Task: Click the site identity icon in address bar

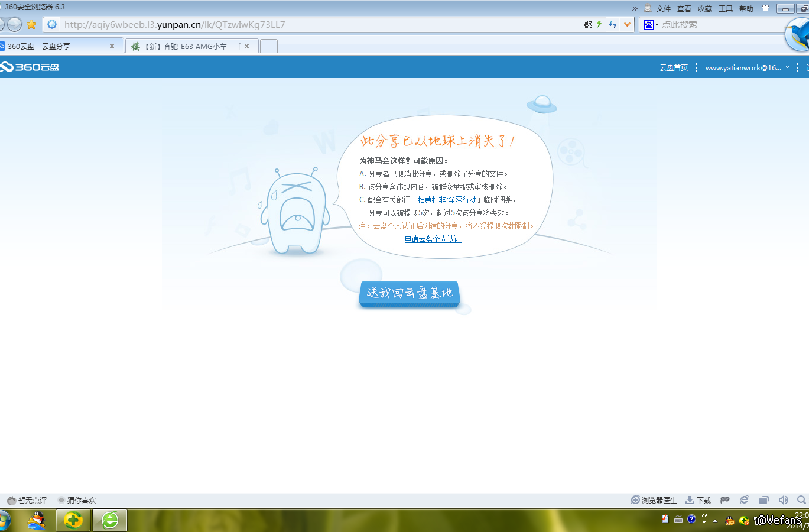Action: coord(52,24)
